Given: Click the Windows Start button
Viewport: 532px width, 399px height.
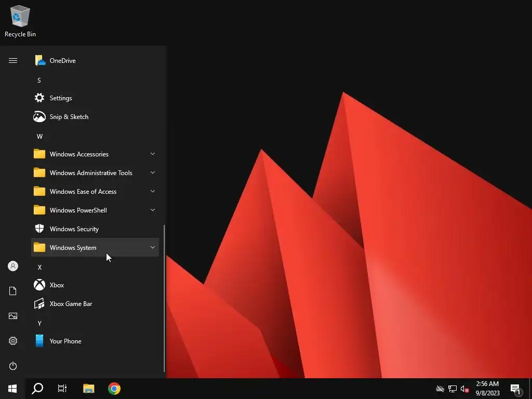Looking at the screenshot, I should [12, 389].
